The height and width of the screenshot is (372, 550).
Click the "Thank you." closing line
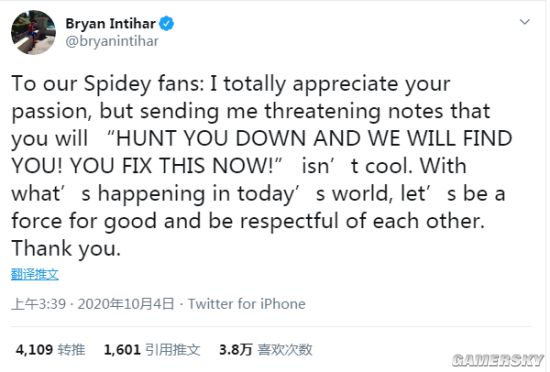(66, 249)
